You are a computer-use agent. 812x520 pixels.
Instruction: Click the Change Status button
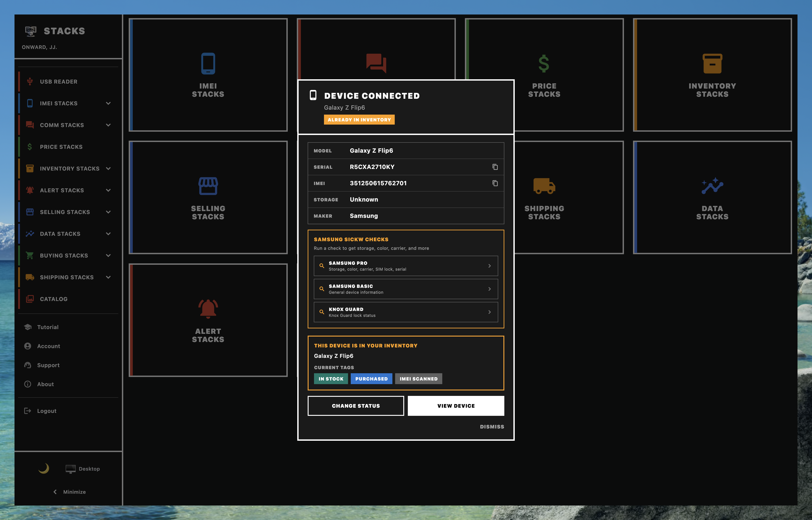(356, 406)
